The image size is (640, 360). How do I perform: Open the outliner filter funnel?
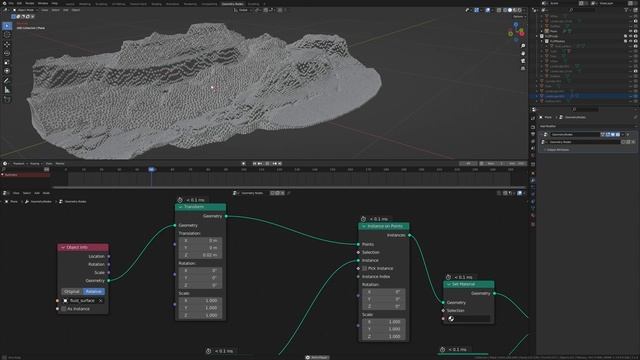tap(627, 10)
